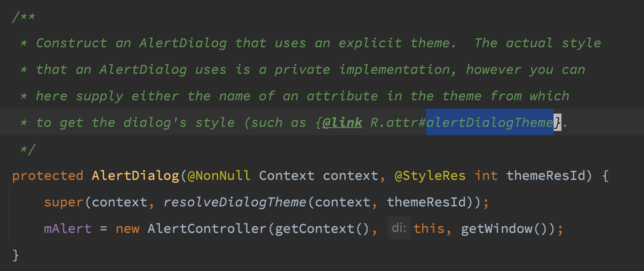Click the resolveDialogTheme method call
This screenshot has width=644, height=271.
click(x=235, y=202)
